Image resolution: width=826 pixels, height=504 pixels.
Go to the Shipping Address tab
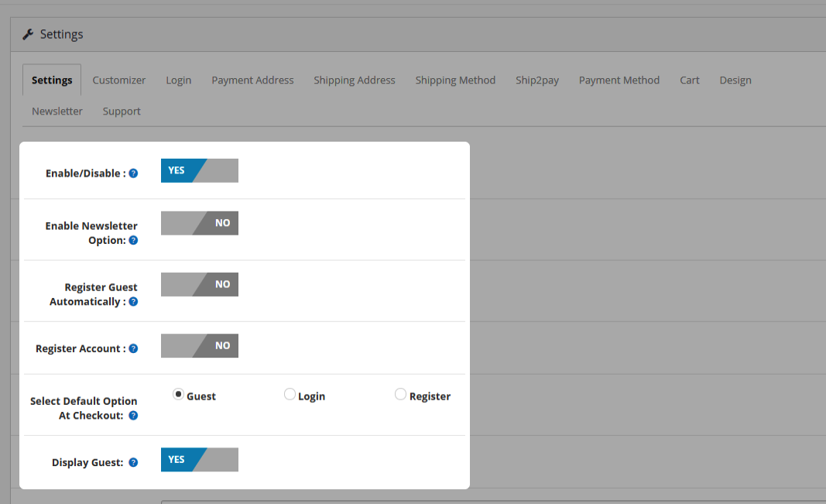355,81
